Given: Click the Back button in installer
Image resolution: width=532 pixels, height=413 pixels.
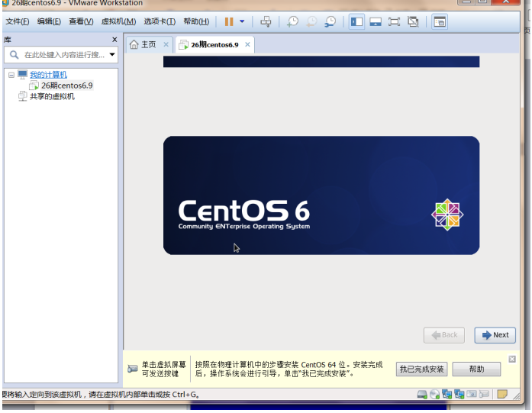Looking at the screenshot, I should pos(443,335).
